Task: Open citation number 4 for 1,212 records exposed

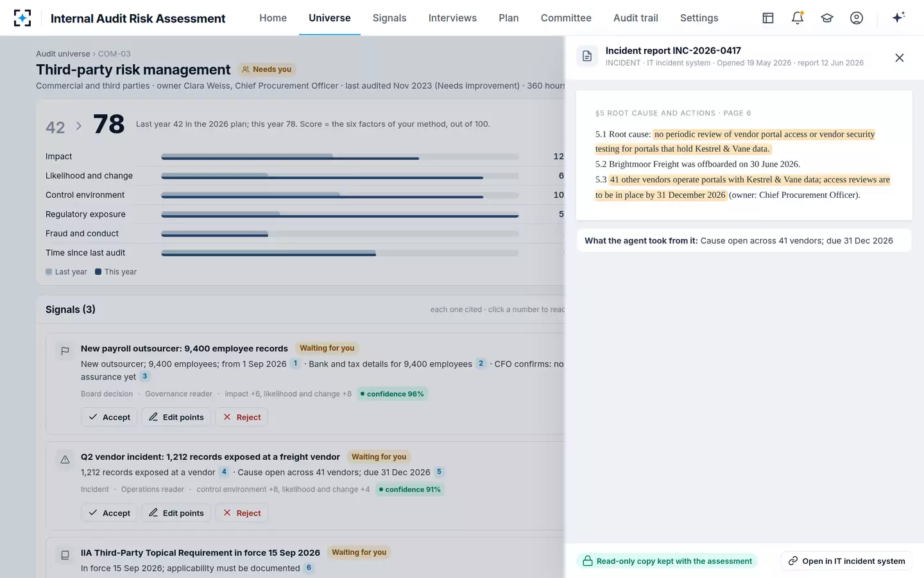Action: (224, 472)
